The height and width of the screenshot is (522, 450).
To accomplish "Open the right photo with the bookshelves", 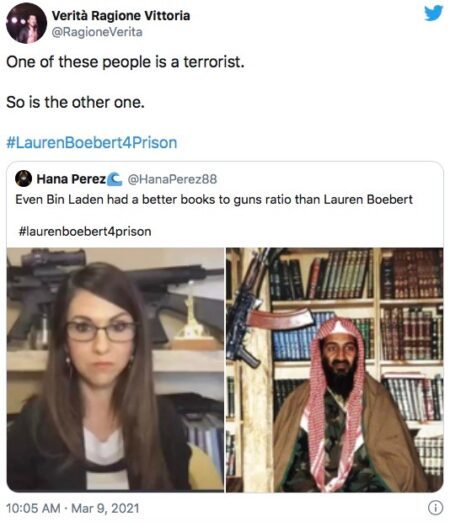I will click(335, 370).
